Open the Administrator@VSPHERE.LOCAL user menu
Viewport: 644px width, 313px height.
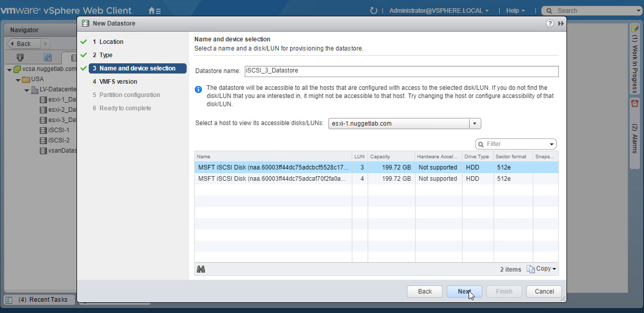click(439, 10)
